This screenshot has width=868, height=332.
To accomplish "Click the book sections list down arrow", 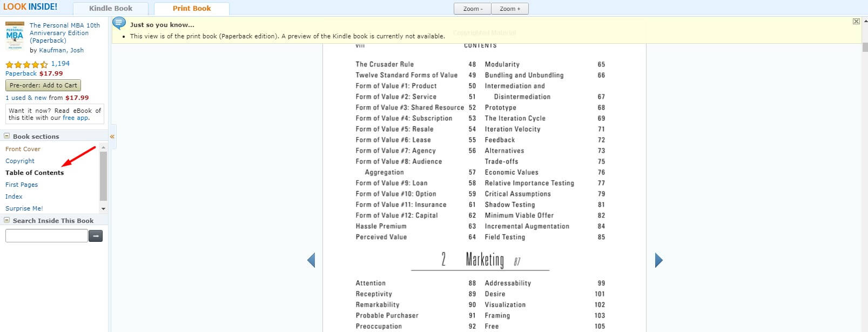I will click(x=103, y=208).
